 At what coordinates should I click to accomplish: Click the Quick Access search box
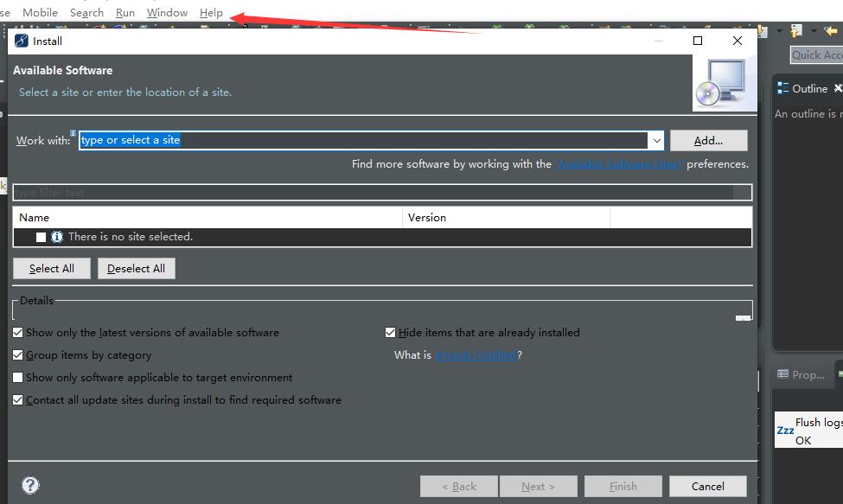point(817,54)
